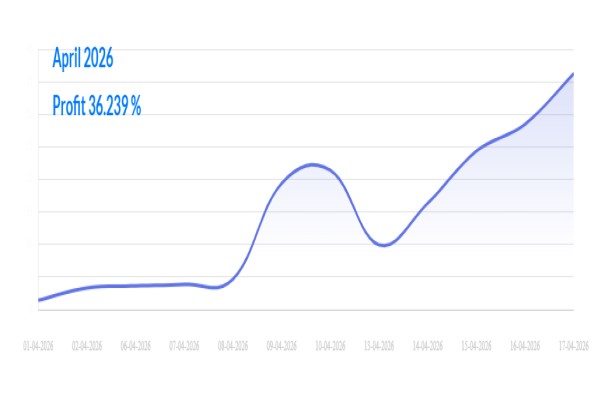612x408 pixels.
Task: Click the 06-04-2026 date label
Action: coord(136,346)
